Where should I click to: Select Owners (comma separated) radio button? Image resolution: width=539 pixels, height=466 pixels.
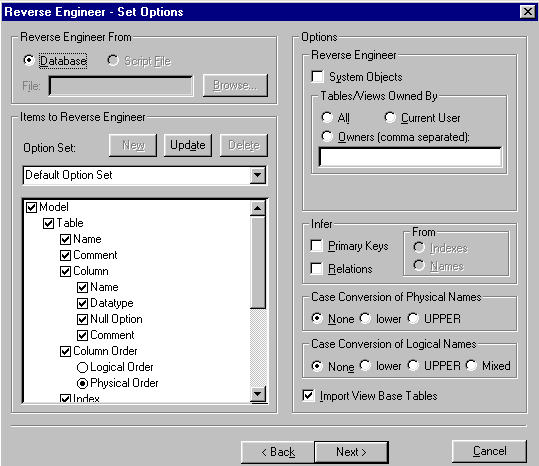pyautogui.click(x=327, y=137)
